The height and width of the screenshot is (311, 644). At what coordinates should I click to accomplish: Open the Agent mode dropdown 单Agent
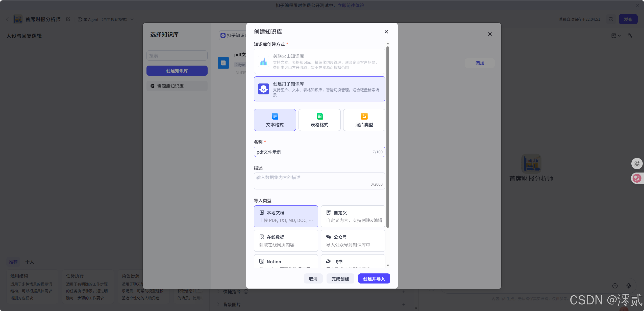click(x=106, y=19)
